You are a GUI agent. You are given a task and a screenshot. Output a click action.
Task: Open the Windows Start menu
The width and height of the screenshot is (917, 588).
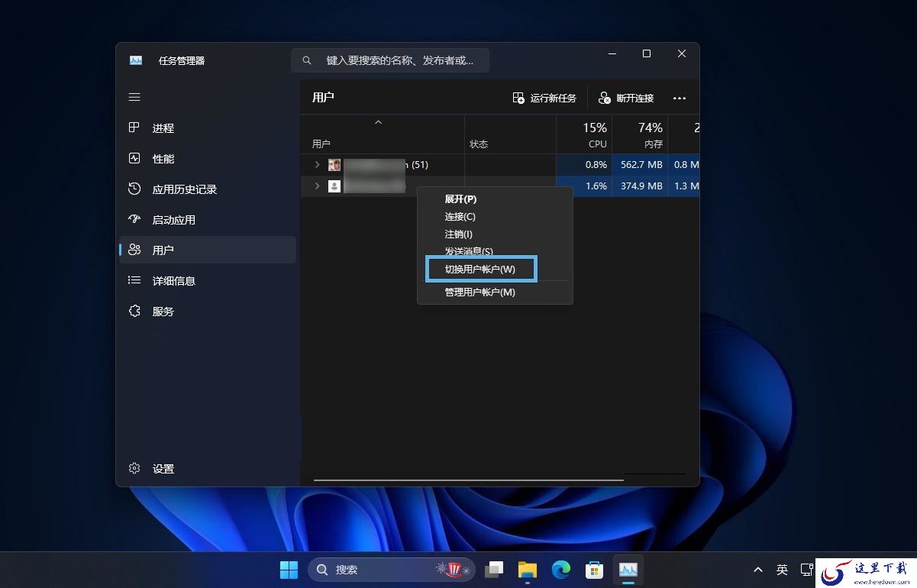289,570
